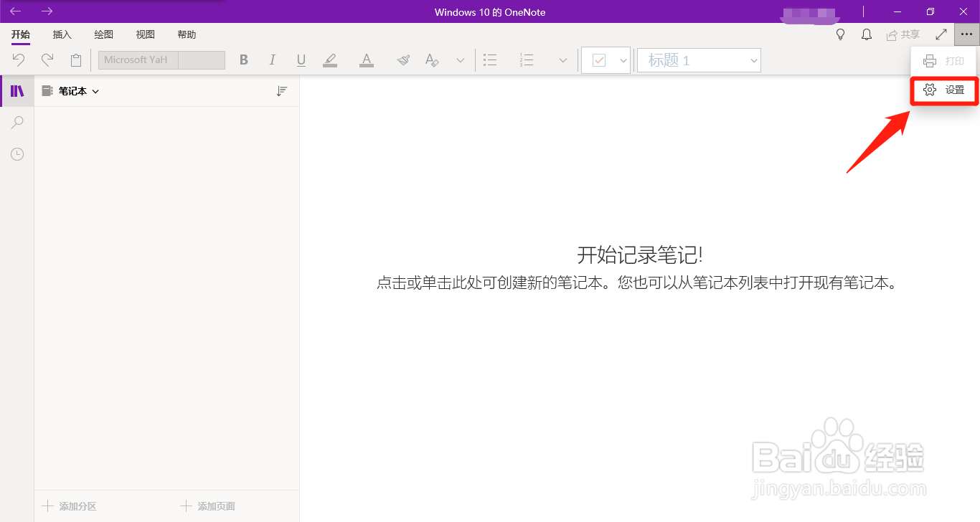This screenshot has width=980, height=522.
Task: Expand paragraph formatting options
Action: pyautogui.click(x=563, y=61)
